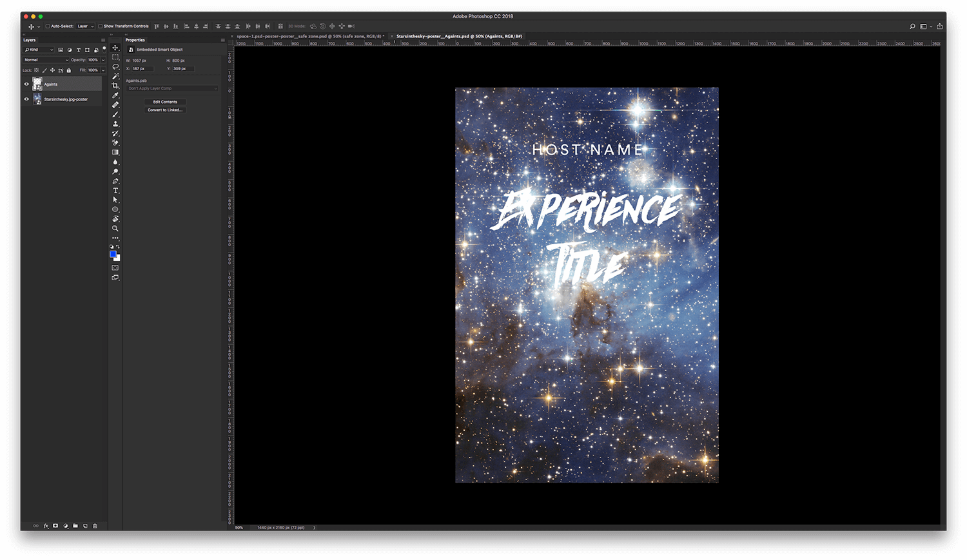The width and height of the screenshot is (967, 560).
Task: Select the Magic Wand tool
Action: coord(115,76)
